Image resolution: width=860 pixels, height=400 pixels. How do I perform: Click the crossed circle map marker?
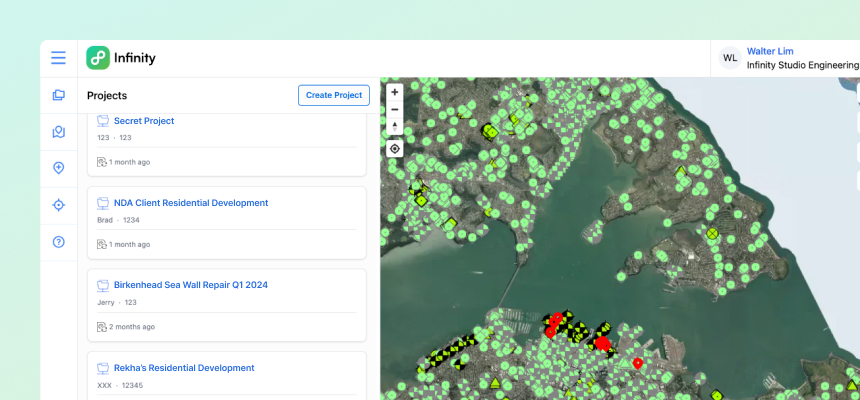click(712, 234)
